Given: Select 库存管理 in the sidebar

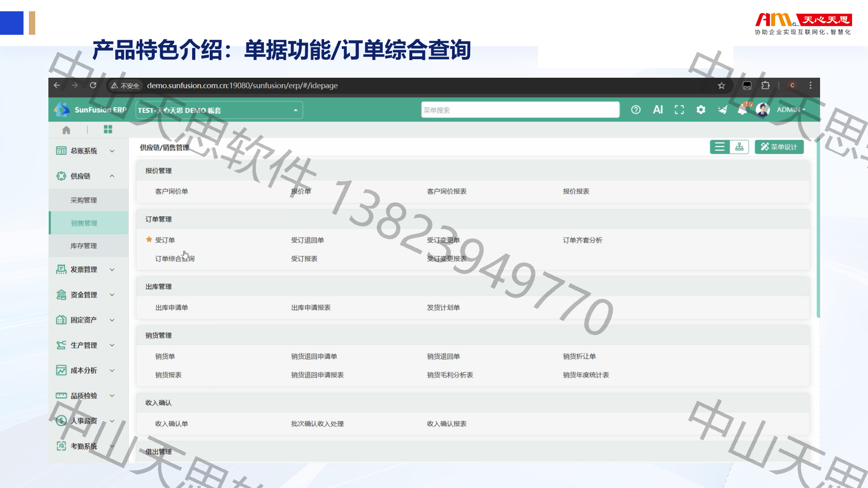Looking at the screenshot, I should (89, 246).
